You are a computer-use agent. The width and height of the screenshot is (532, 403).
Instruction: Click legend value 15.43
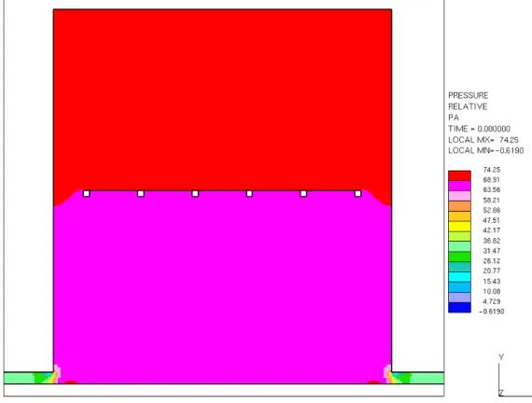click(492, 281)
